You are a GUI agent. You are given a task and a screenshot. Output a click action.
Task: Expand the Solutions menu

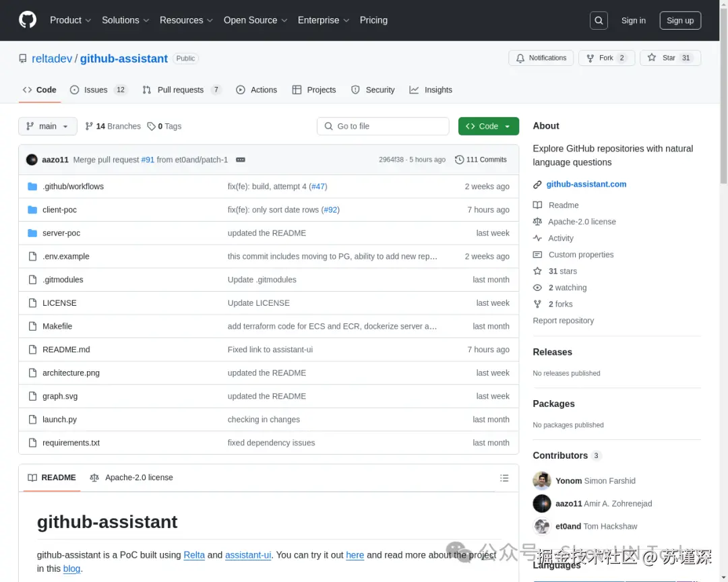(x=125, y=20)
